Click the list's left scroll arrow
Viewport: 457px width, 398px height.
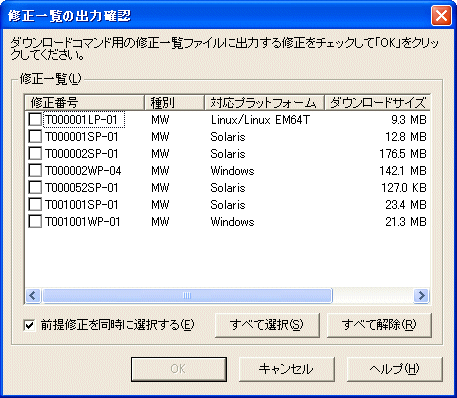point(33,295)
